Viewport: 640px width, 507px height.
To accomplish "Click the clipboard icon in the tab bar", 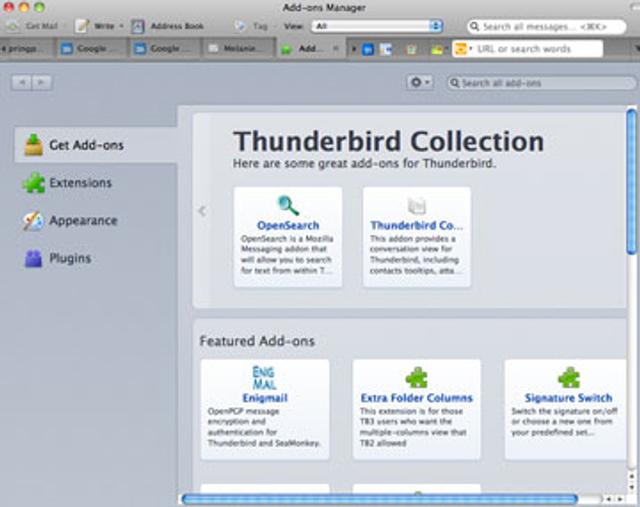I will (411, 49).
